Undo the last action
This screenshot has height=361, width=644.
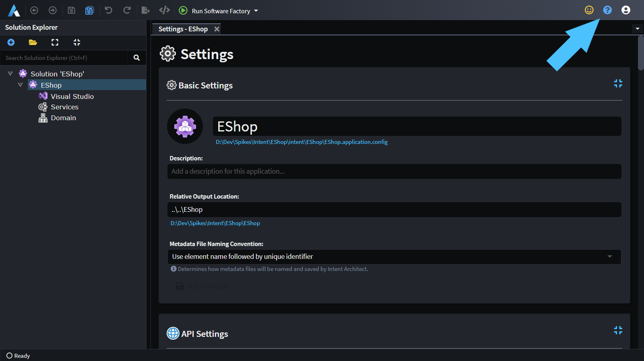(108, 10)
